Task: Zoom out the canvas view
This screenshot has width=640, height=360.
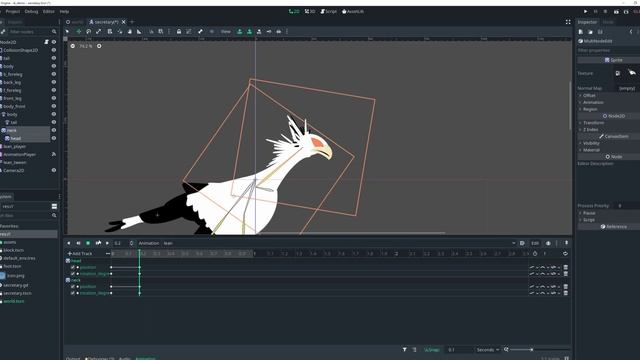Action: point(73,46)
